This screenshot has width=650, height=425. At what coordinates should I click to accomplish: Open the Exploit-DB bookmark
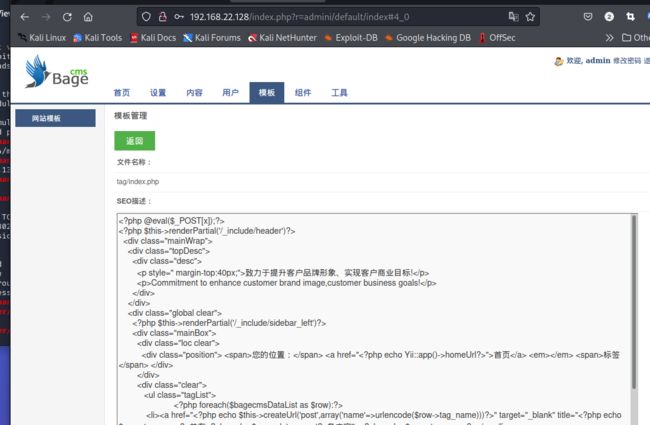coord(351,38)
